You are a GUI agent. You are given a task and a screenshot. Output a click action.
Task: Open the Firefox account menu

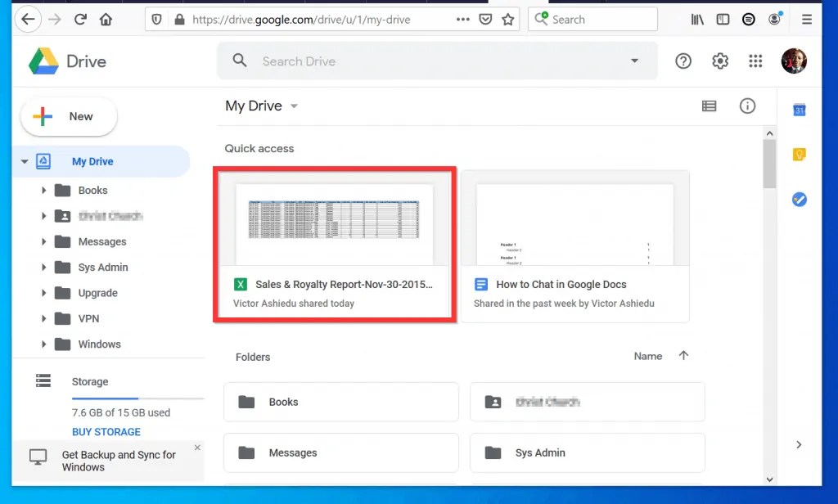(774, 18)
